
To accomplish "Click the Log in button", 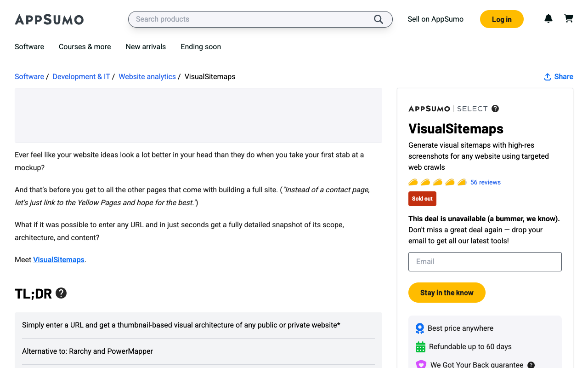I will [502, 19].
